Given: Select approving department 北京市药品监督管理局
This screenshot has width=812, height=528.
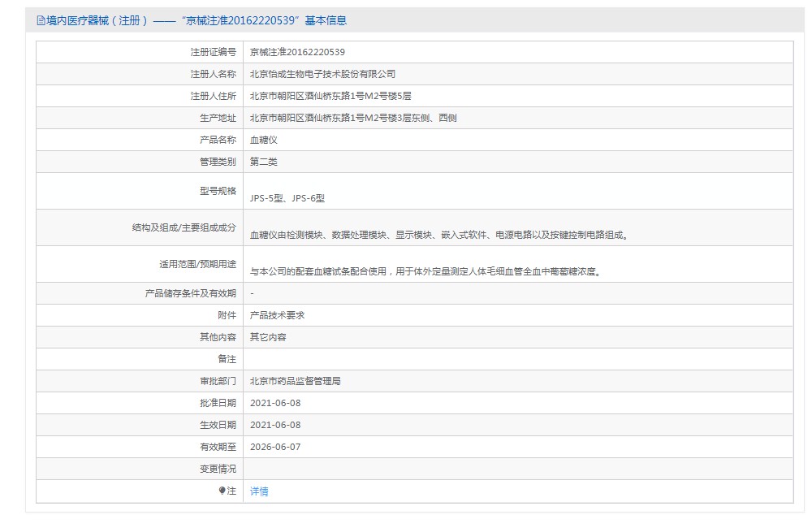Looking at the screenshot, I should (296, 381).
